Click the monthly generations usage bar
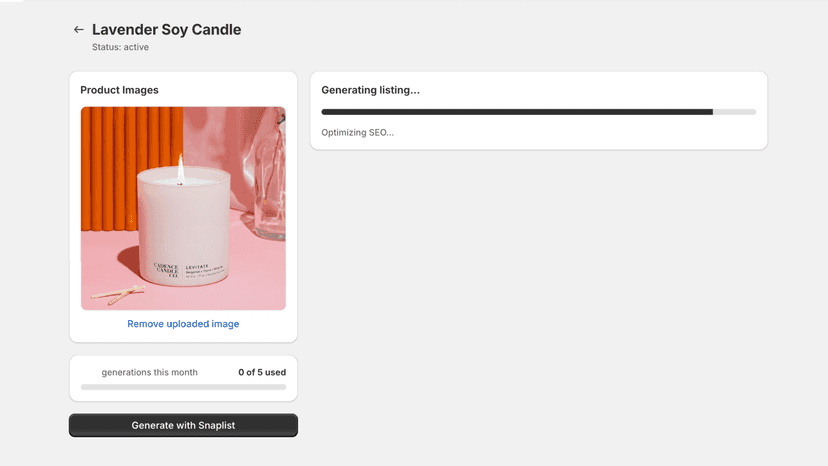 183,387
